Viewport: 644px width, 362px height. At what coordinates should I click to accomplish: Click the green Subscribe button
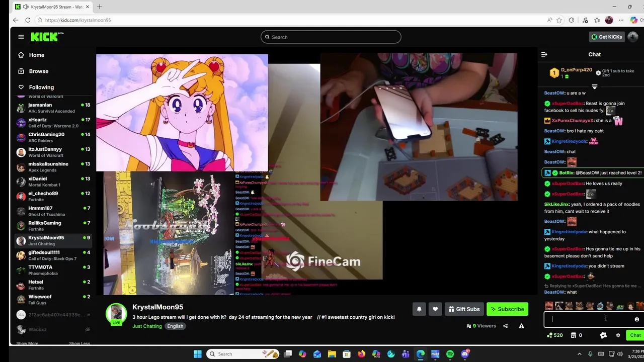[x=507, y=309]
